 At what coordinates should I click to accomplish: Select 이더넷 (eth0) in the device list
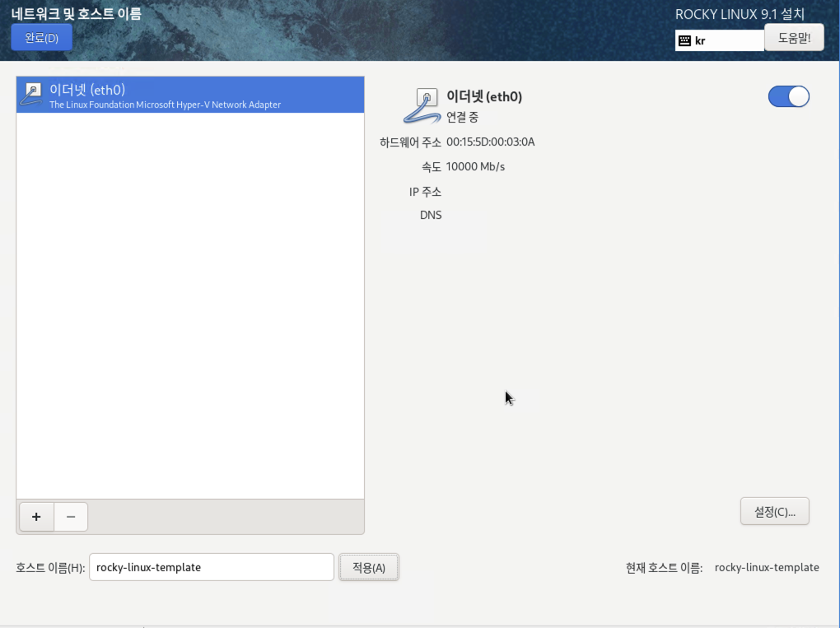(190, 95)
